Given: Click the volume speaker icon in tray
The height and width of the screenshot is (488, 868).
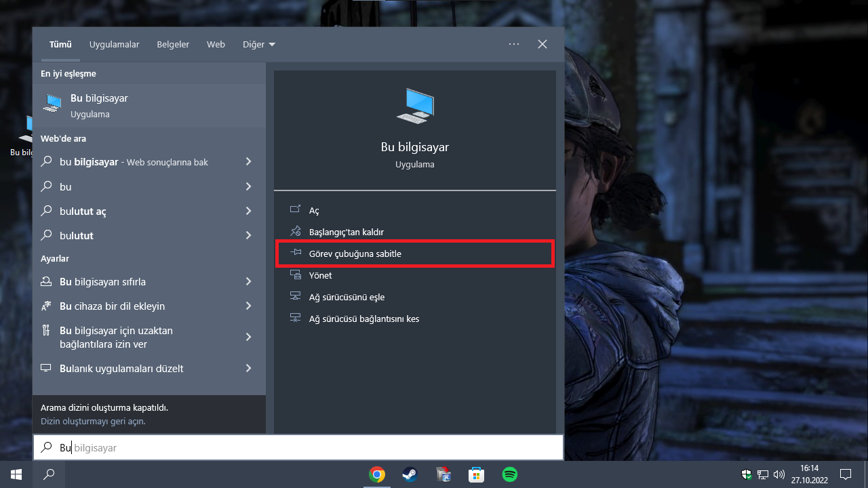Looking at the screenshot, I should [779, 474].
